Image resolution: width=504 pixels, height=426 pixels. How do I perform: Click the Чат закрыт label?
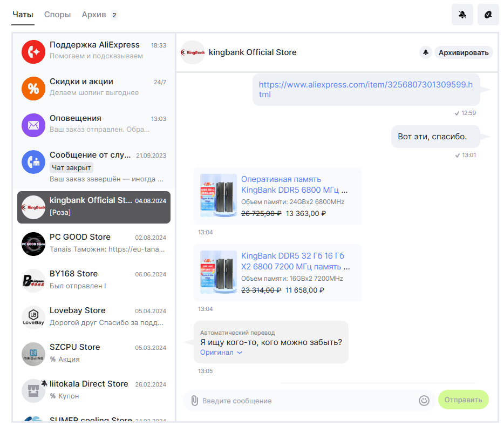tap(71, 167)
